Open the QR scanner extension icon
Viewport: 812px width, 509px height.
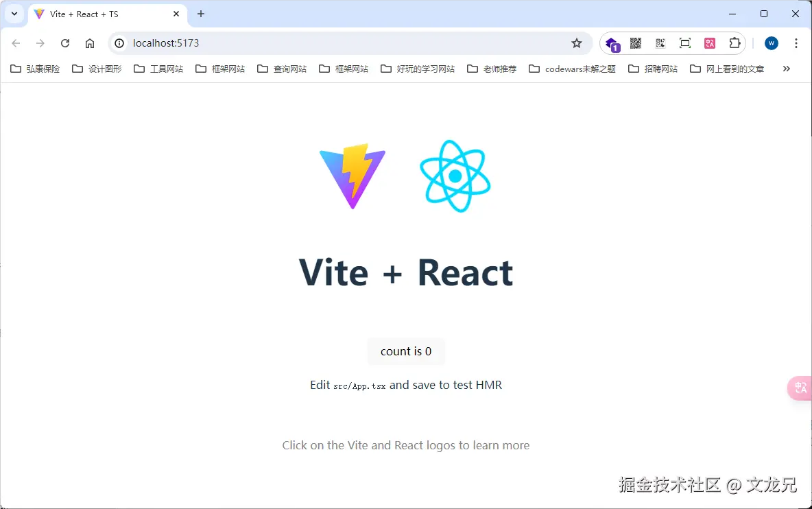pos(660,43)
